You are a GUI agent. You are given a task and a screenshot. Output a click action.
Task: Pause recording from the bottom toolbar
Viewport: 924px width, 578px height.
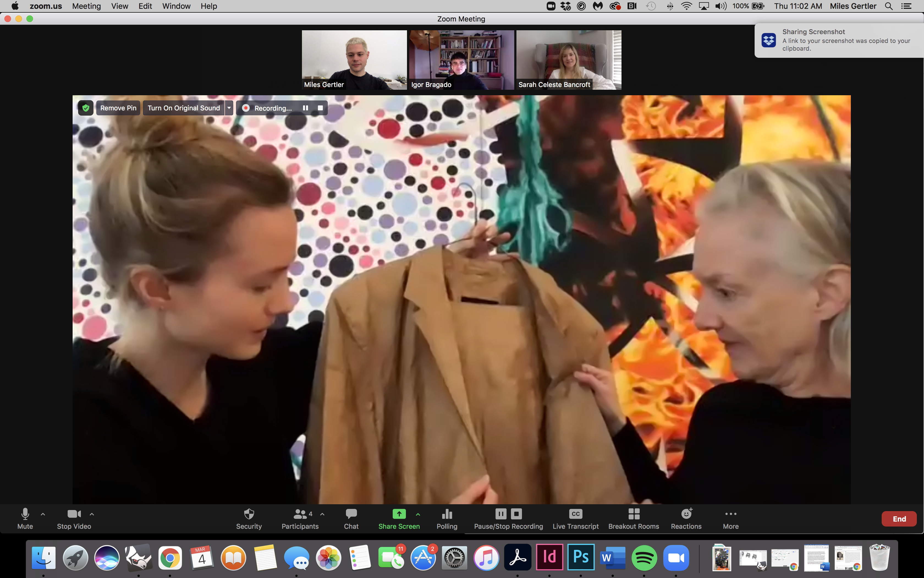point(501,514)
